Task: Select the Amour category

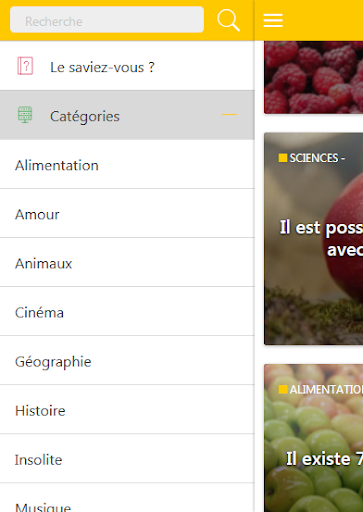Action: [127, 213]
